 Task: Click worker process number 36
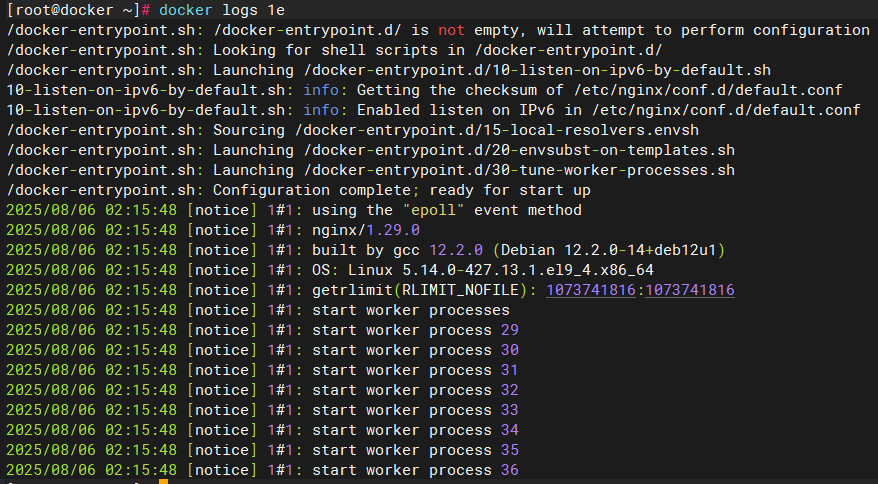pyautogui.click(x=510, y=470)
